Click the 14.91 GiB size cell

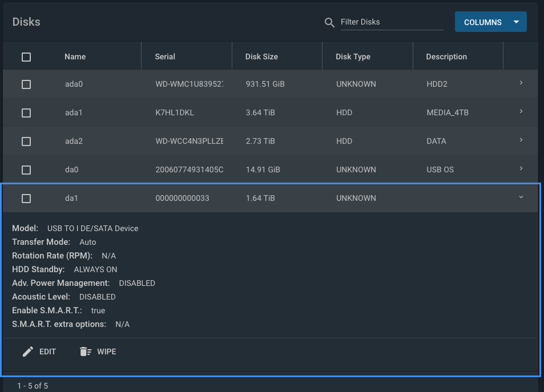[x=263, y=169]
